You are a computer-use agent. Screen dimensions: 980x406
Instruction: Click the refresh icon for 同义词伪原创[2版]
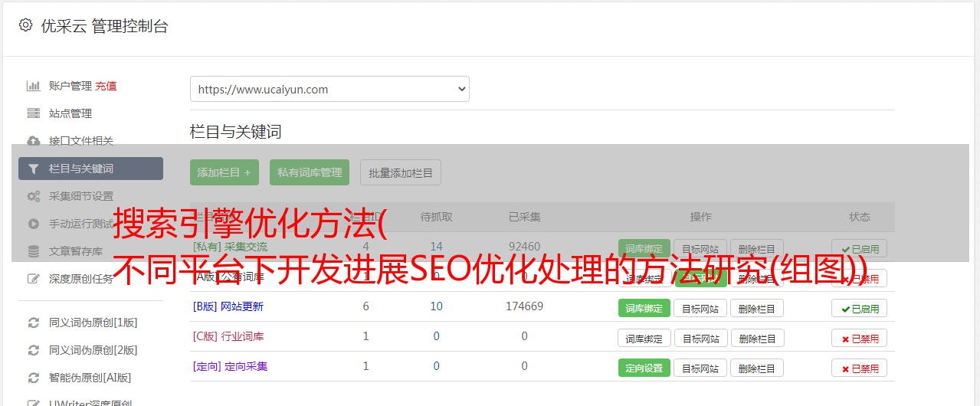pyautogui.click(x=33, y=350)
